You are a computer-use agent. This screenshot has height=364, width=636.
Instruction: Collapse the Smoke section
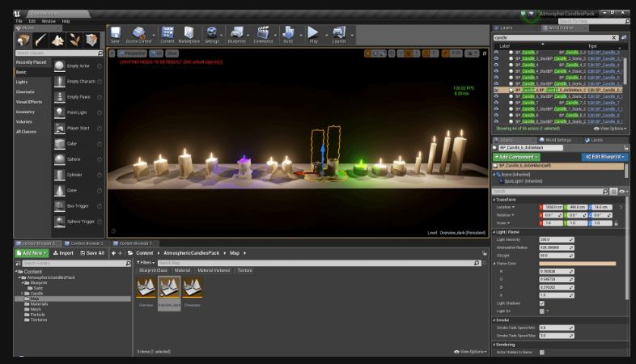(494, 320)
